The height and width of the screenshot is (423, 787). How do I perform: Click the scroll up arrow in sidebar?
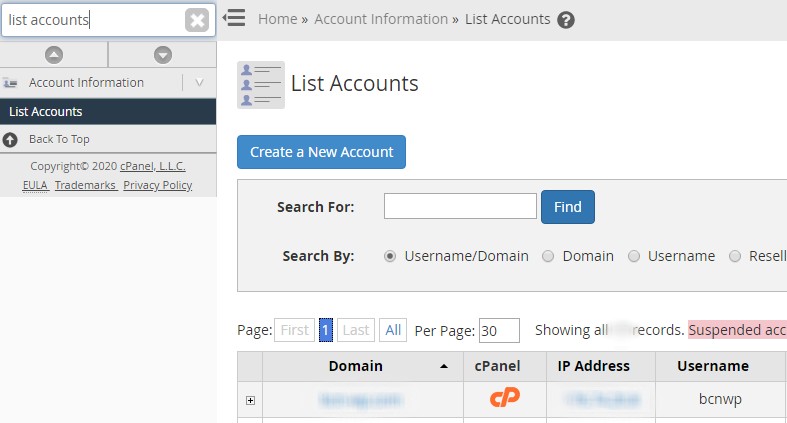point(54,55)
